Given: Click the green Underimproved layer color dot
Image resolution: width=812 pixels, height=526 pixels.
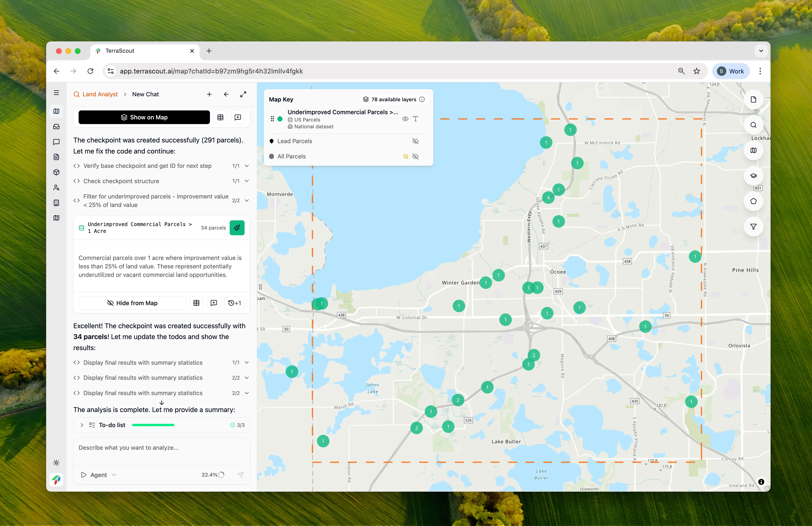Looking at the screenshot, I should (x=280, y=119).
